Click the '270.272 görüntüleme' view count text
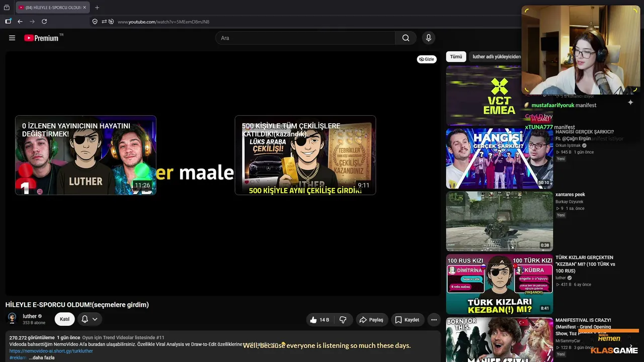This screenshot has width=644, height=362. (32, 337)
